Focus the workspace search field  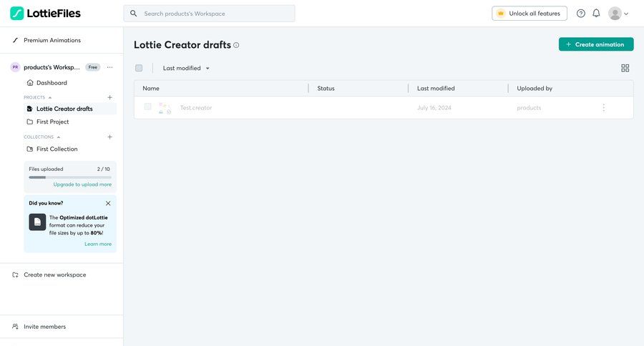click(x=209, y=14)
